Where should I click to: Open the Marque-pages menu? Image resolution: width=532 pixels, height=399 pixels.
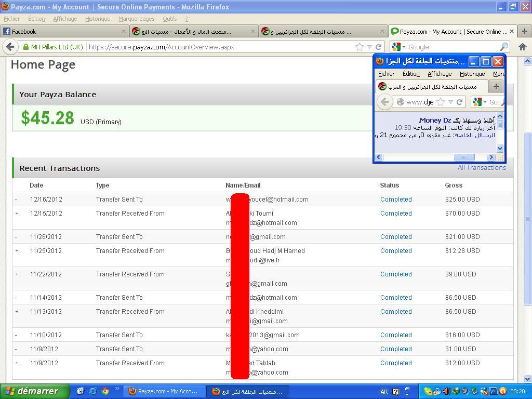[137, 19]
